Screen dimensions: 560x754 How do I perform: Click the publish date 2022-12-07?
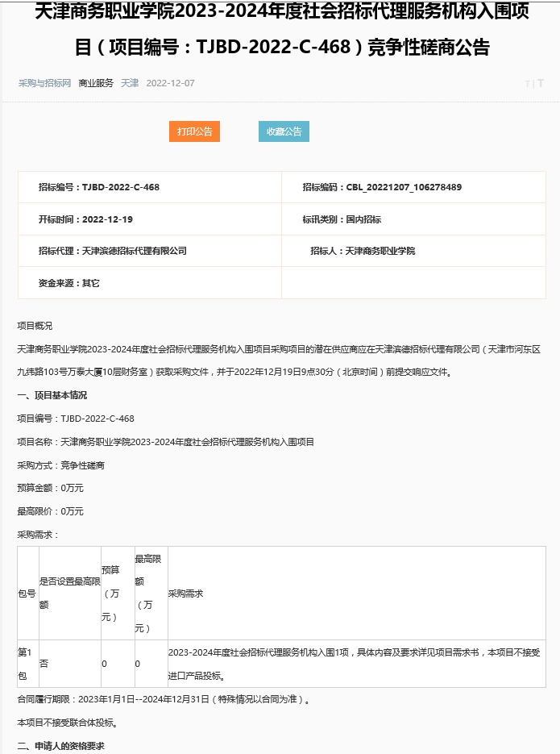170,83
